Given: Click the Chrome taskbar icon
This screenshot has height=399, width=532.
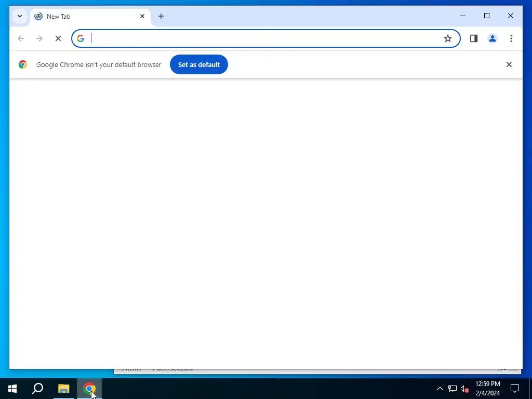Looking at the screenshot, I should coord(89,389).
